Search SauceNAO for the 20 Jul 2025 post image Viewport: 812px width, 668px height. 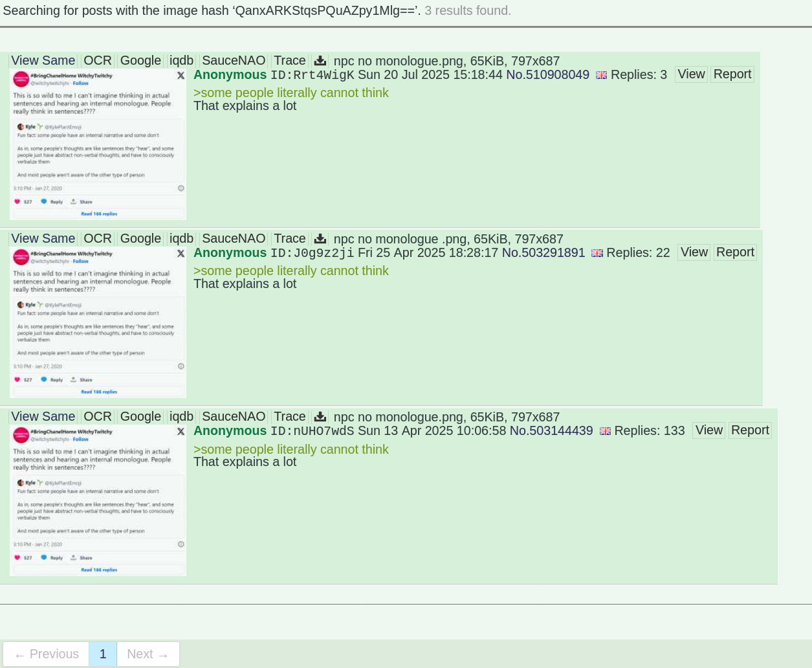[x=234, y=60]
